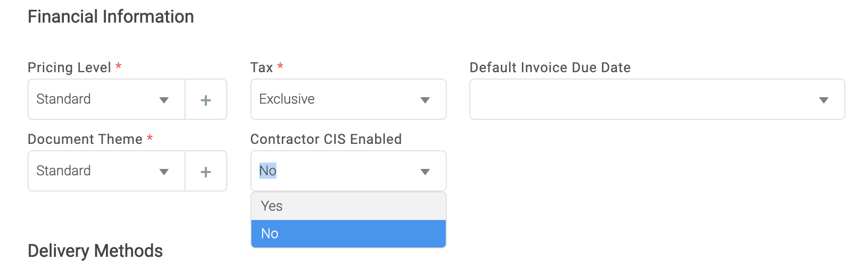Click the selected No text in CIS field
Screen dimensions: 868x275
coord(268,171)
